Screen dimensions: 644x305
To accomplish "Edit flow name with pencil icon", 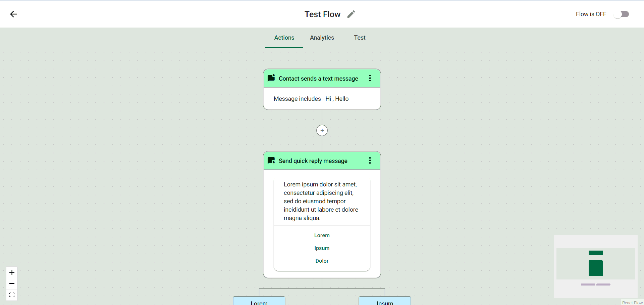I will click(351, 14).
